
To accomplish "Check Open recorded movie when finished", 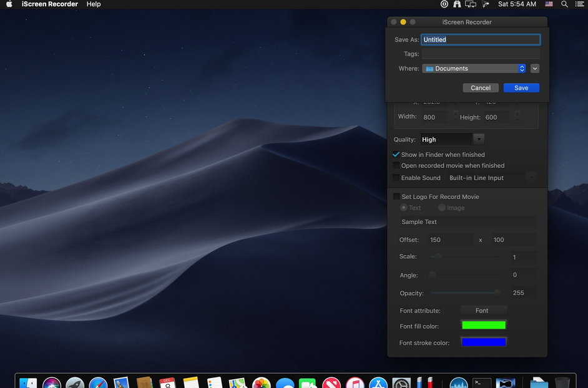I will point(396,165).
